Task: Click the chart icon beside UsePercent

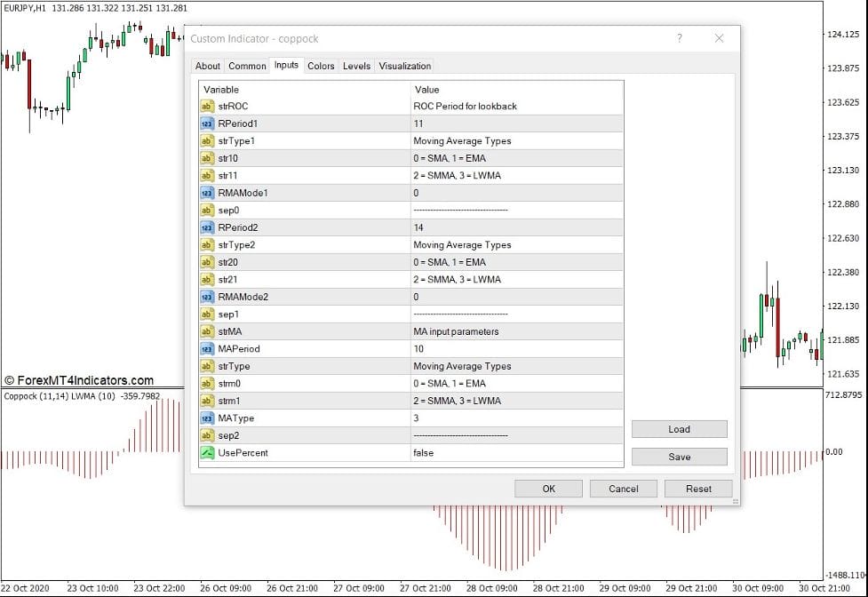Action: [206, 452]
